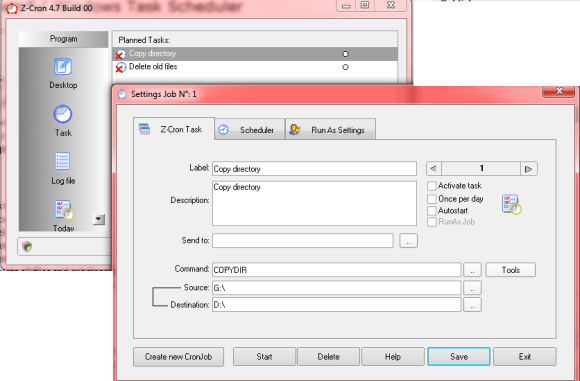Toggle status circle for Delete old files task
The image size is (580, 381).
tap(345, 67)
